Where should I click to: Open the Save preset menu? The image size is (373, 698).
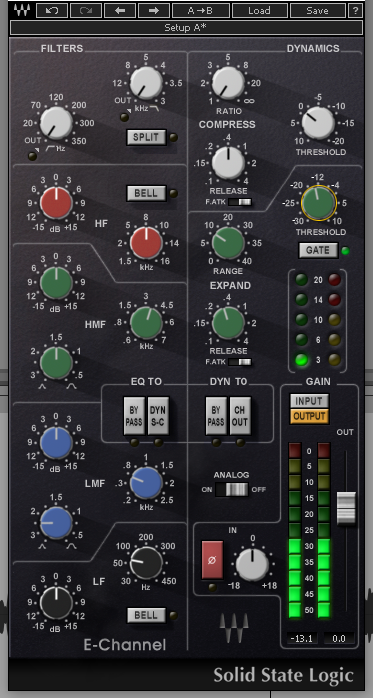pyautogui.click(x=317, y=10)
